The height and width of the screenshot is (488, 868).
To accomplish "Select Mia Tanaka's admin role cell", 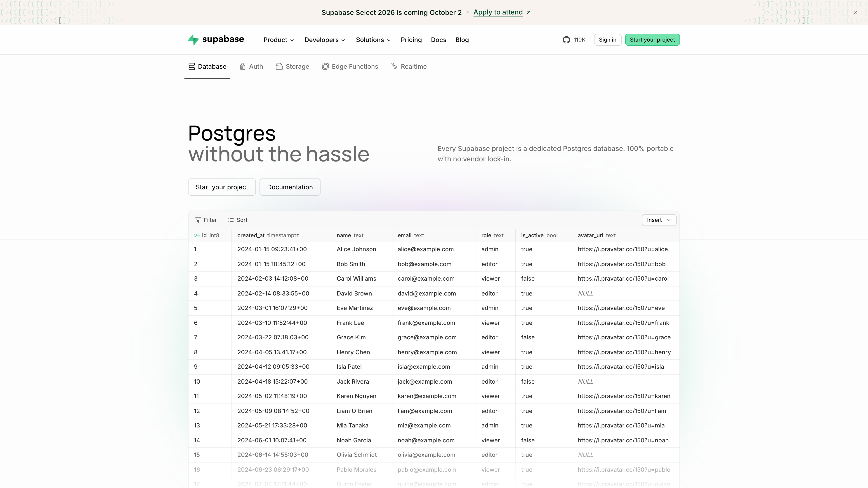I will (x=496, y=425).
